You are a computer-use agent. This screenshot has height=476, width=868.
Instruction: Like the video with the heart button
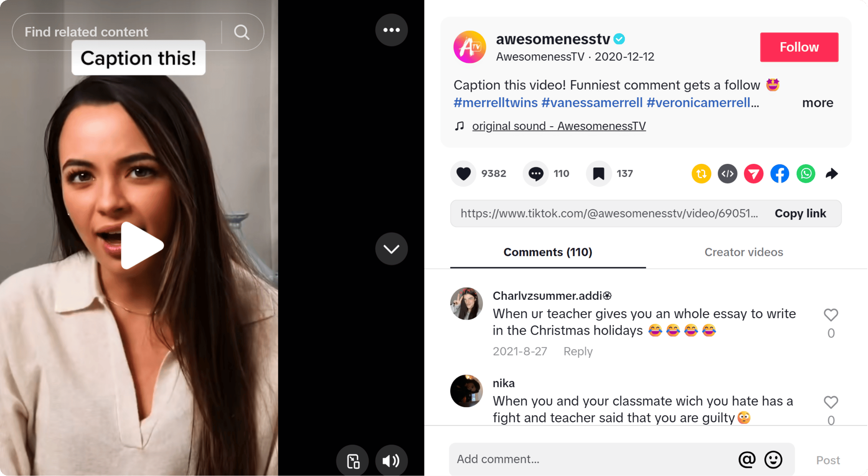[x=464, y=174]
